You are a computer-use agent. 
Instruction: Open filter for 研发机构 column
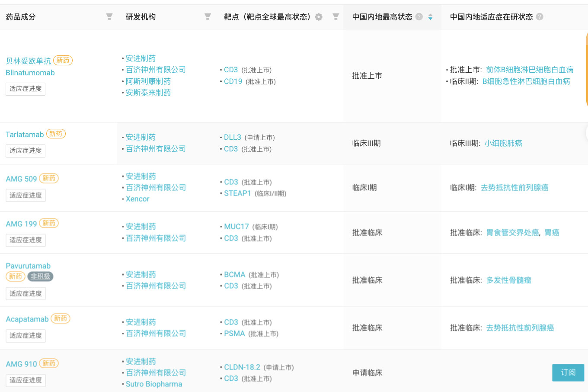pyautogui.click(x=208, y=17)
